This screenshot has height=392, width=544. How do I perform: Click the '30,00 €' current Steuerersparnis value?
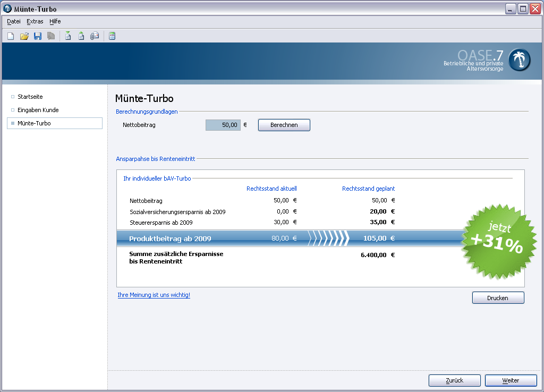[x=285, y=222]
